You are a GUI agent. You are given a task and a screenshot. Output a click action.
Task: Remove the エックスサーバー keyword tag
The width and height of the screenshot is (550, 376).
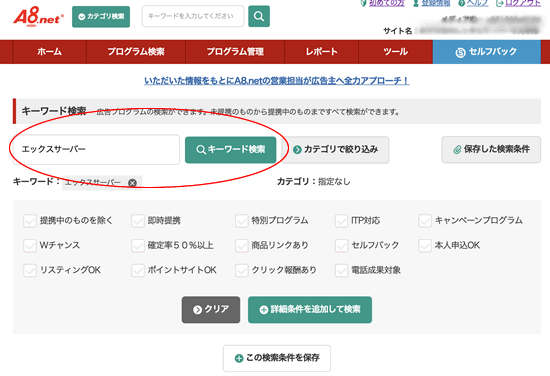(132, 183)
